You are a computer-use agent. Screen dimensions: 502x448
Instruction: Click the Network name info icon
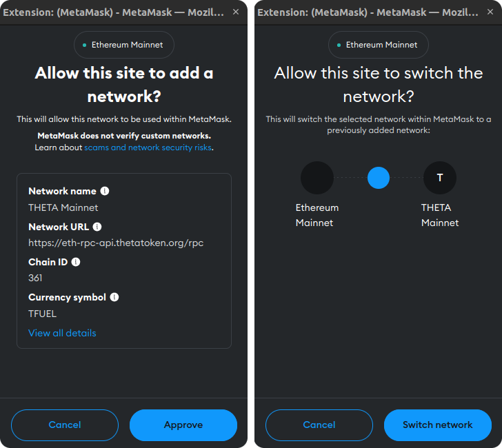105,191
